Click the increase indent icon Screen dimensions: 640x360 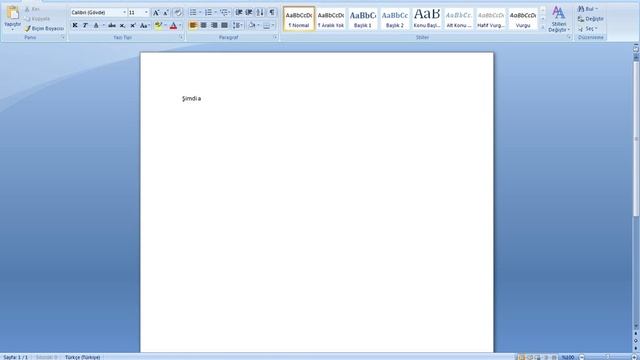(249, 13)
